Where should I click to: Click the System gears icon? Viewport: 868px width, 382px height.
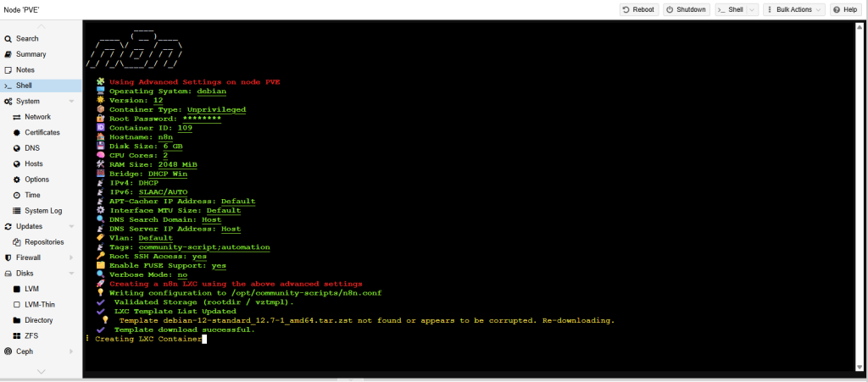pos(8,101)
